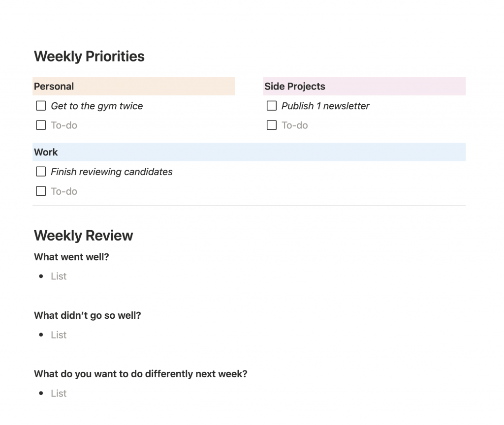This screenshot has width=504, height=425.
Task: Click the To-do placeholder text under Side Projects
Action: [x=295, y=125]
